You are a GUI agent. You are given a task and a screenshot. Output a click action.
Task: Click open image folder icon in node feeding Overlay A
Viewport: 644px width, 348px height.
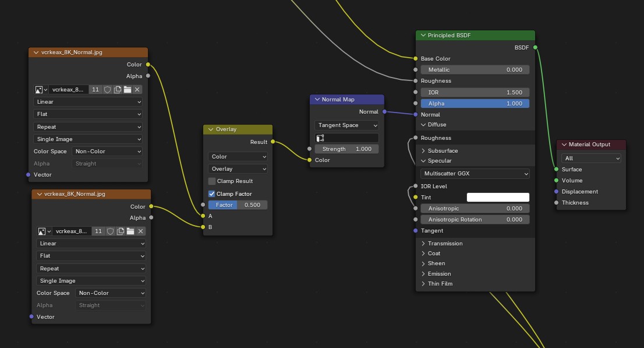tap(128, 89)
